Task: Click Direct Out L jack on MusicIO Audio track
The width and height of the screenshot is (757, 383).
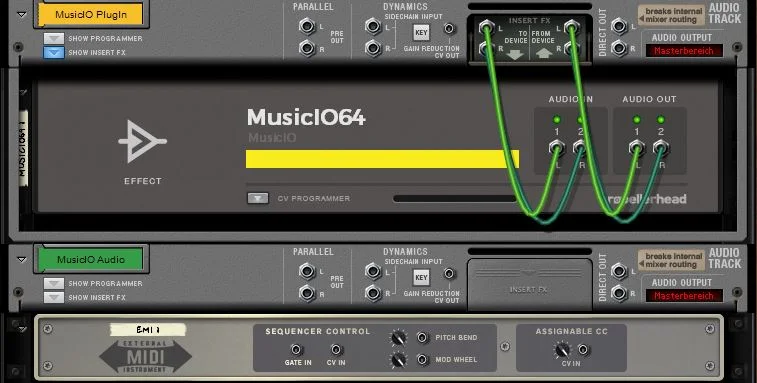Action: click(618, 271)
